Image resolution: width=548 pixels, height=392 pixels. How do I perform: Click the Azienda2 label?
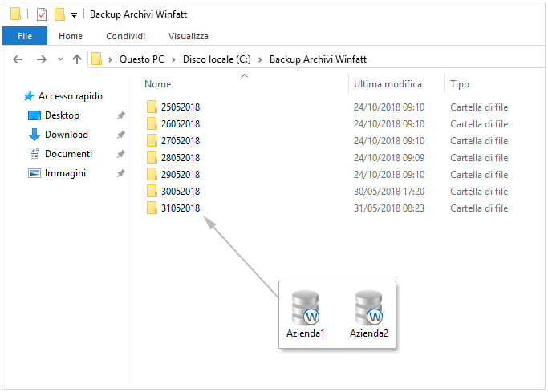point(369,333)
